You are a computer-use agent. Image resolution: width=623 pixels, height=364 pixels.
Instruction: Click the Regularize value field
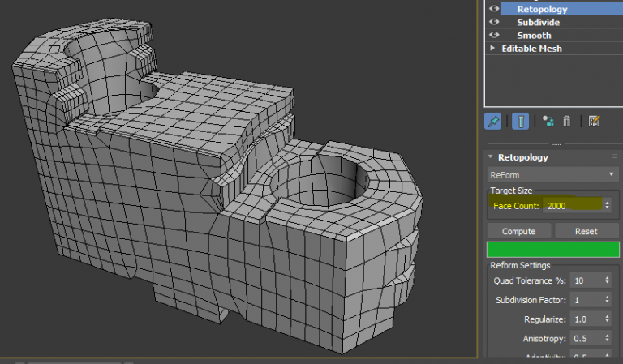pos(586,319)
